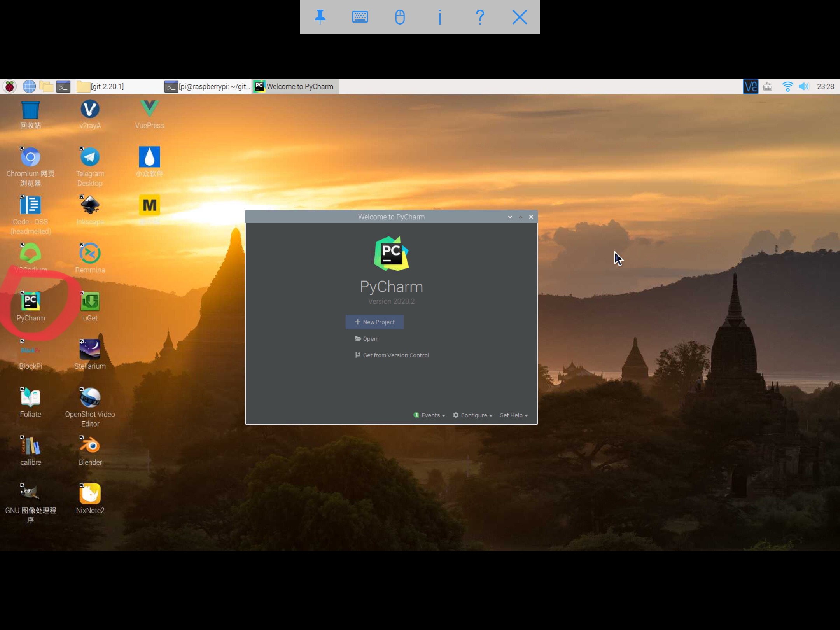Select the Stellarium desktop icon
This screenshot has width=840, height=630.
click(90, 355)
